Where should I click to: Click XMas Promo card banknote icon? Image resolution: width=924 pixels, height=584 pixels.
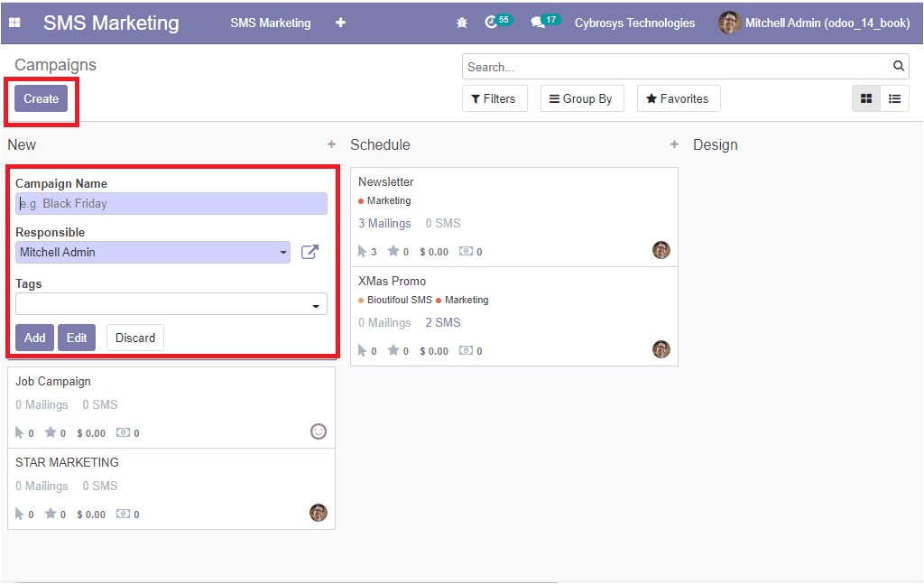pyautogui.click(x=466, y=350)
